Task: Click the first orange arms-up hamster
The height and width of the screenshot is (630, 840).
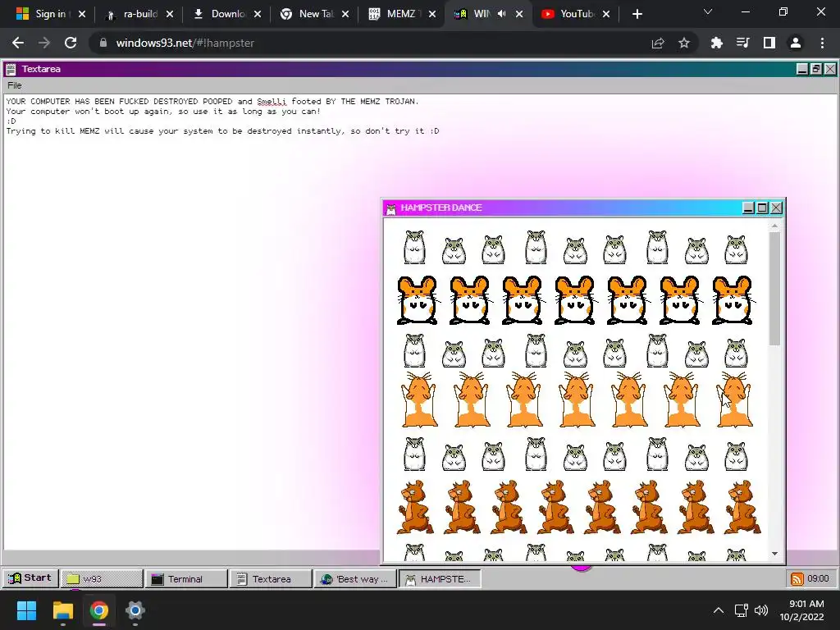Action: 419,399
